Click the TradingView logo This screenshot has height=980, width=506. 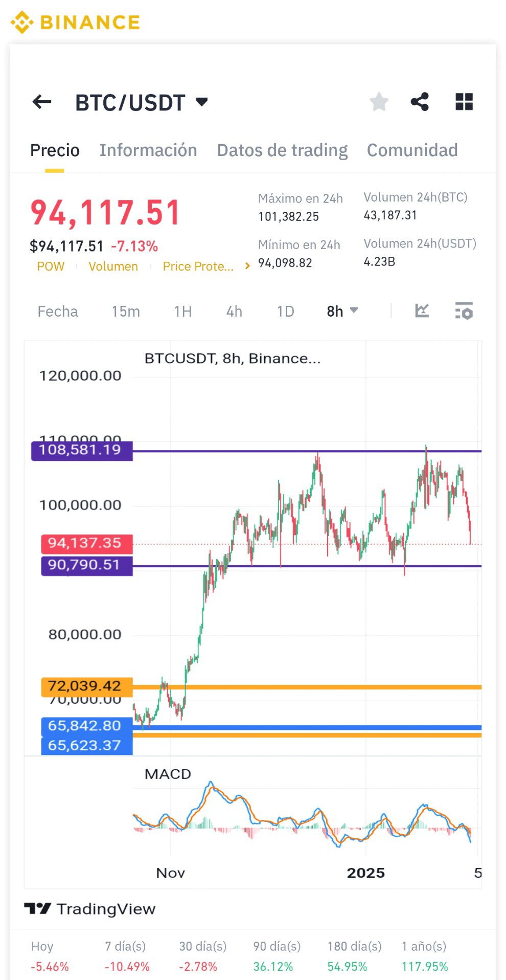point(90,908)
